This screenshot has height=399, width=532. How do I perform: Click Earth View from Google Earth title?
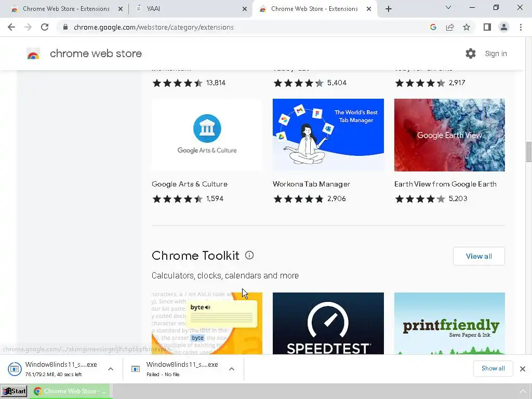pyautogui.click(x=445, y=184)
